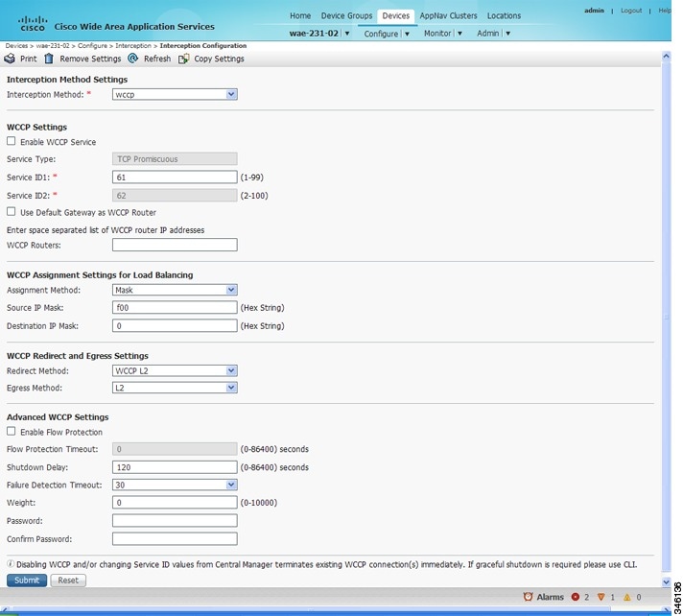683x616 pixels.
Task: Toggle Enable Flow Protection checkbox
Action: pos(11,431)
